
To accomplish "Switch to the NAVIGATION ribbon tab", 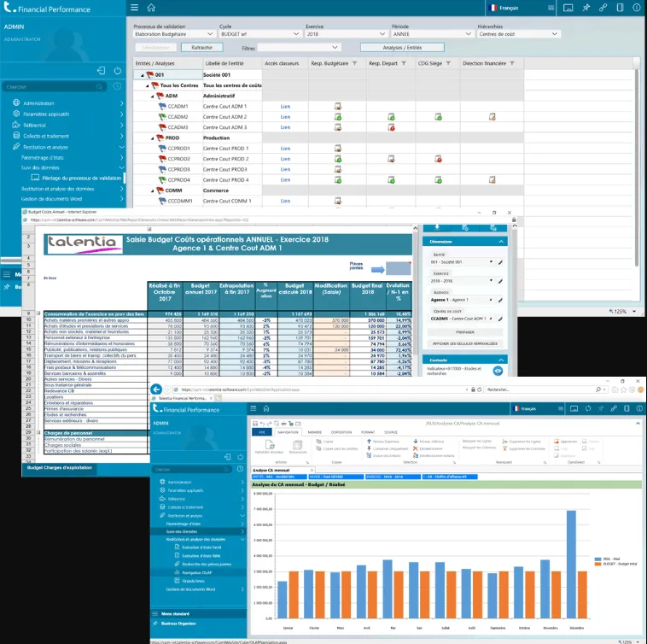I will (288, 432).
